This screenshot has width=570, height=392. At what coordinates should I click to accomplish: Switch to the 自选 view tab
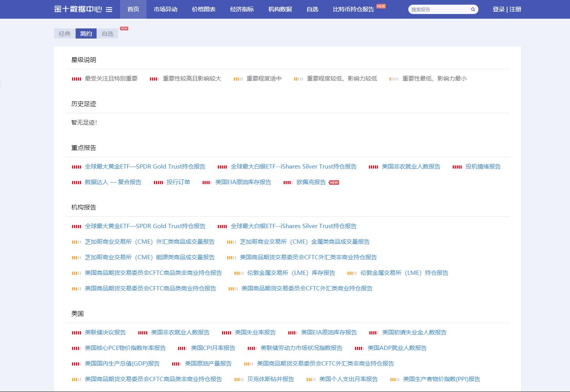(x=108, y=34)
